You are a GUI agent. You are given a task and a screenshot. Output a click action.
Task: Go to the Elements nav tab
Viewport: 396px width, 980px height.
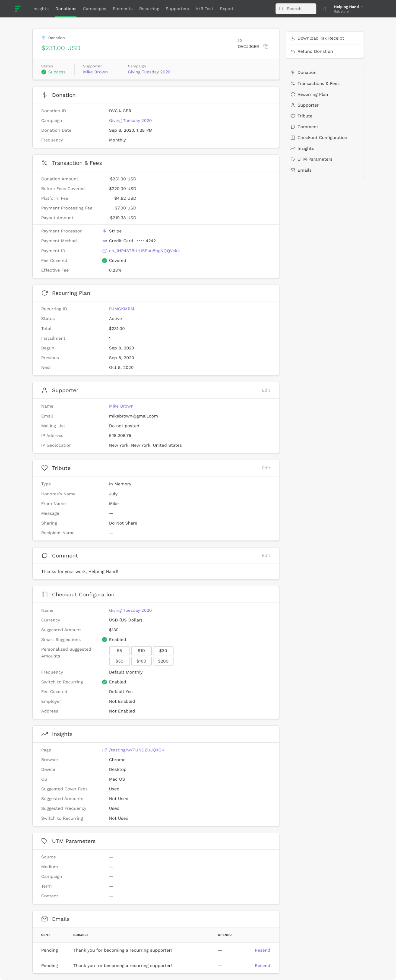(x=123, y=8)
